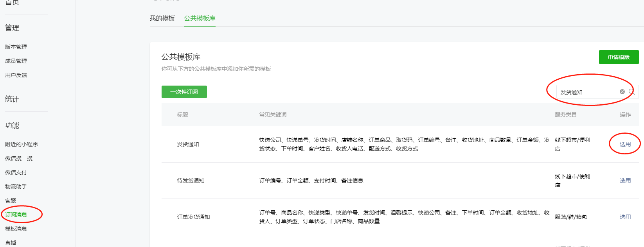Open 微信搜一搜 in the sidebar

tap(19, 158)
